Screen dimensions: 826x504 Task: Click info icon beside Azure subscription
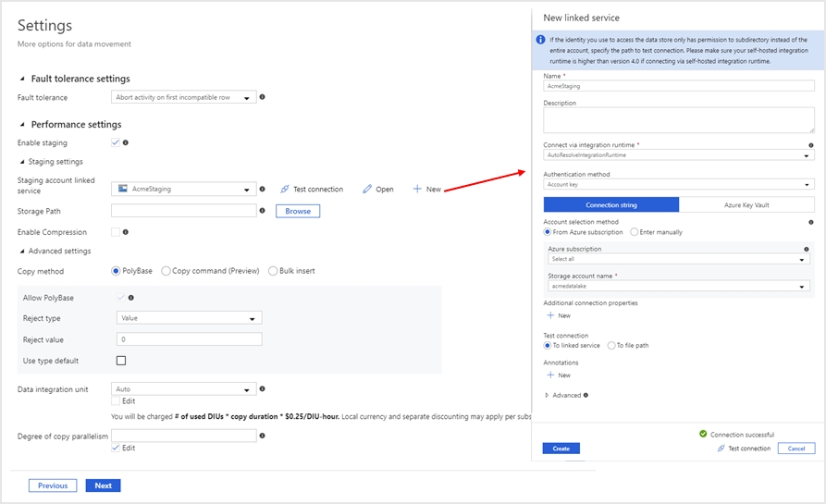coord(806,249)
